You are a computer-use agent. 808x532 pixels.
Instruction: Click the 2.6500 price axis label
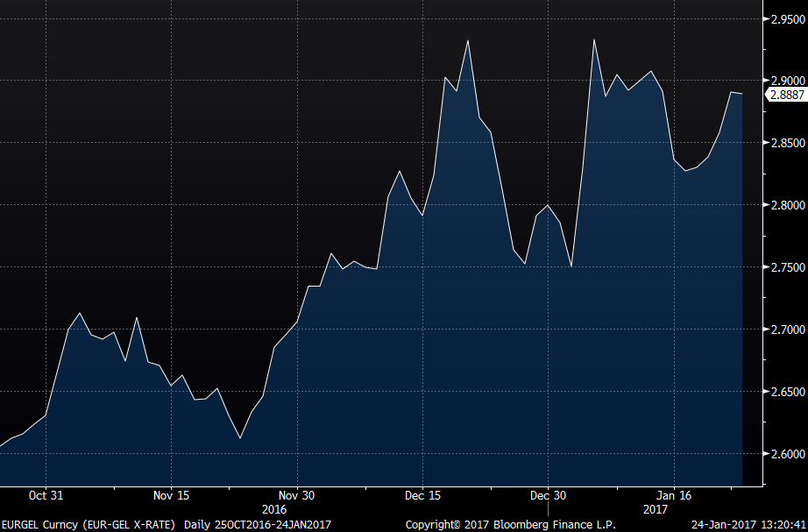(x=786, y=392)
